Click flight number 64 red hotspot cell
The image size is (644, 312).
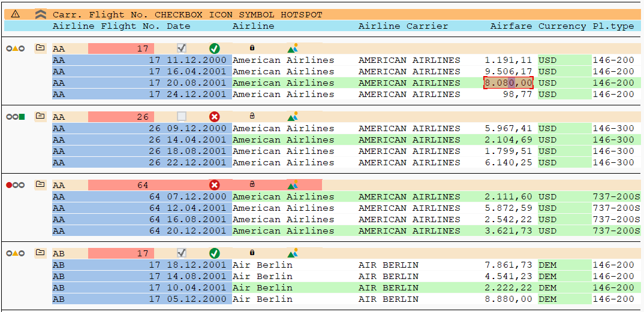point(121,185)
